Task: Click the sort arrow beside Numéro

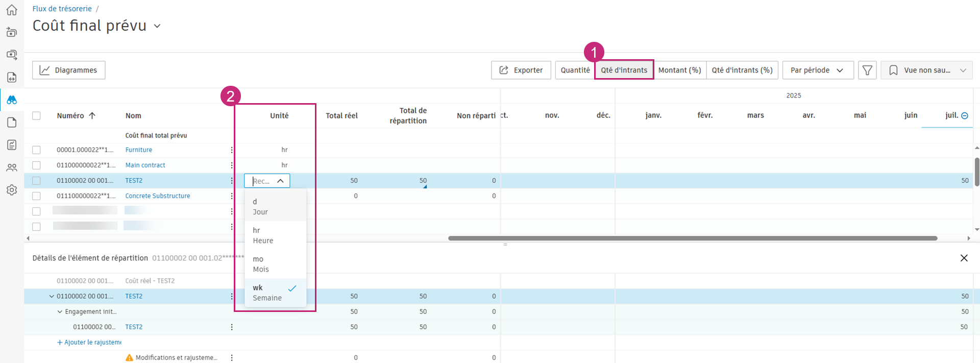Action: [92, 116]
